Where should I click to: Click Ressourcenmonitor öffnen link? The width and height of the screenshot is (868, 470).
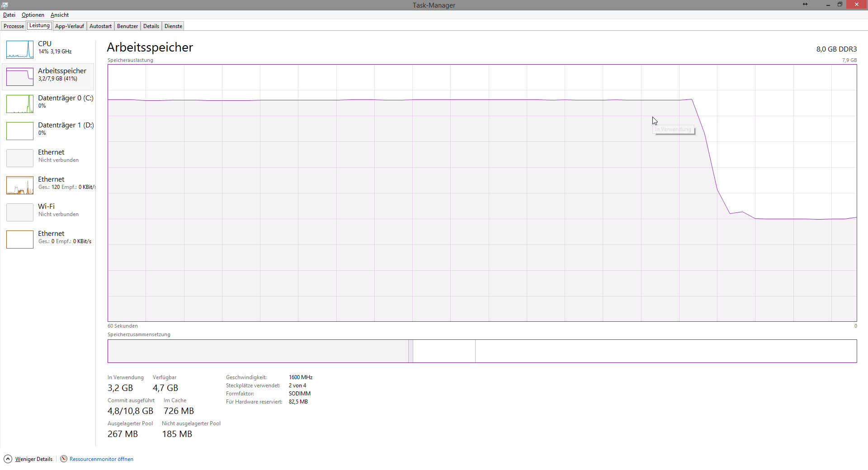click(x=101, y=459)
